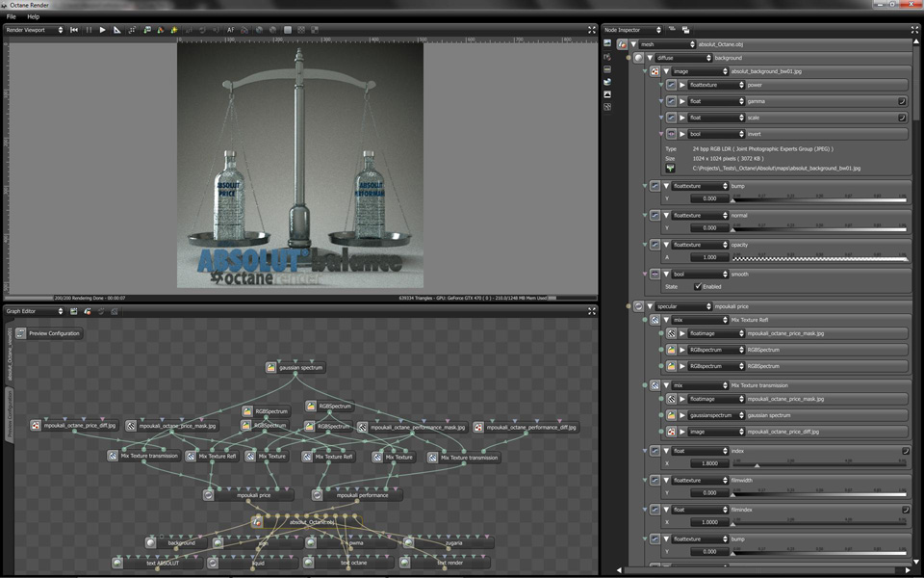Toggle the small button at right of gamma row
The width and height of the screenshot is (924, 578).
pyautogui.click(x=902, y=101)
